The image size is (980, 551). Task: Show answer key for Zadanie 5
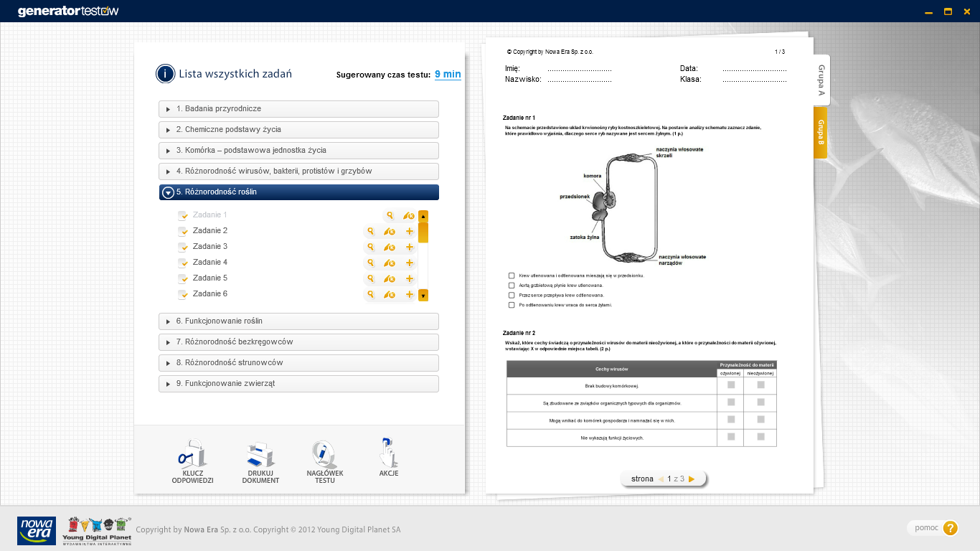(390, 278)
